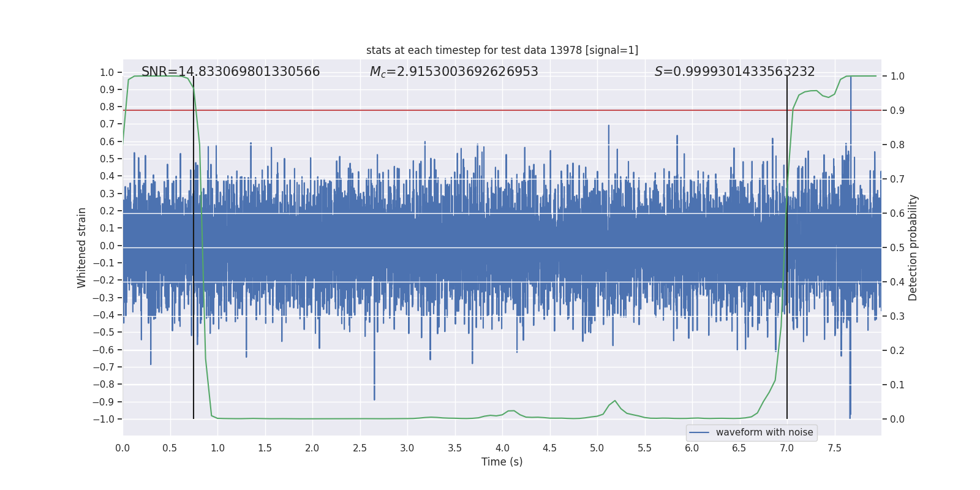The width and height of the screenshot is (980, 490).
Task: Select the 'Whitened strain' y-axis label
Action: pos(82,247)
